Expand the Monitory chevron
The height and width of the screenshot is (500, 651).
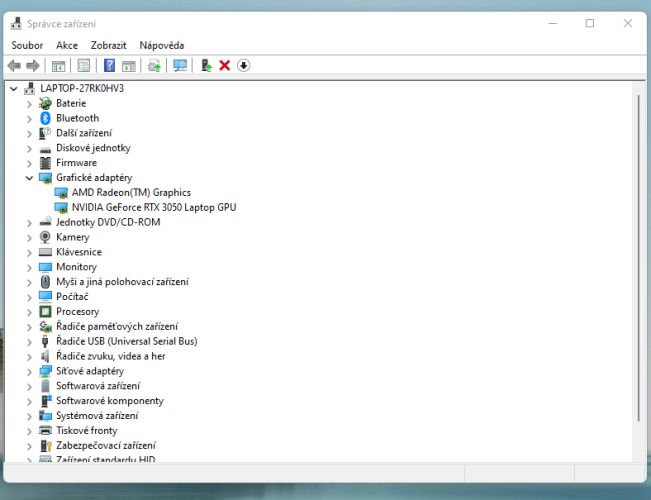coord(29,268)
